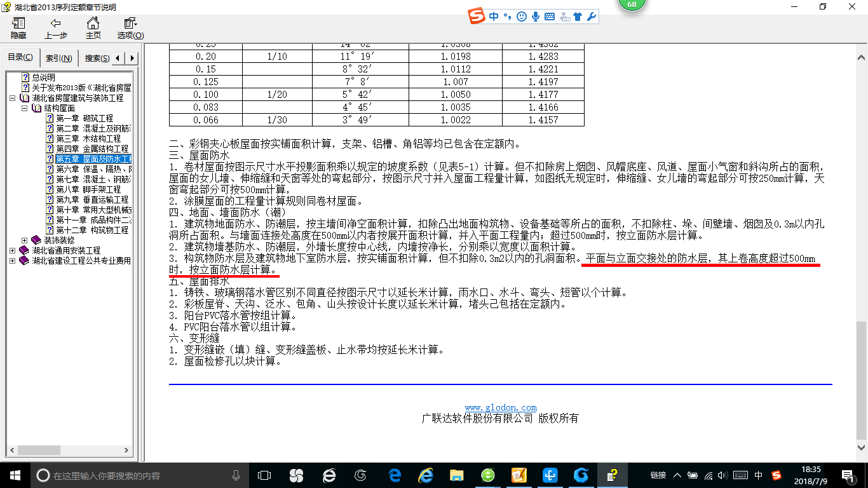Open the 选项(O) toolbar menu
This screenshot has width=868, height=488.
(130, 29)
